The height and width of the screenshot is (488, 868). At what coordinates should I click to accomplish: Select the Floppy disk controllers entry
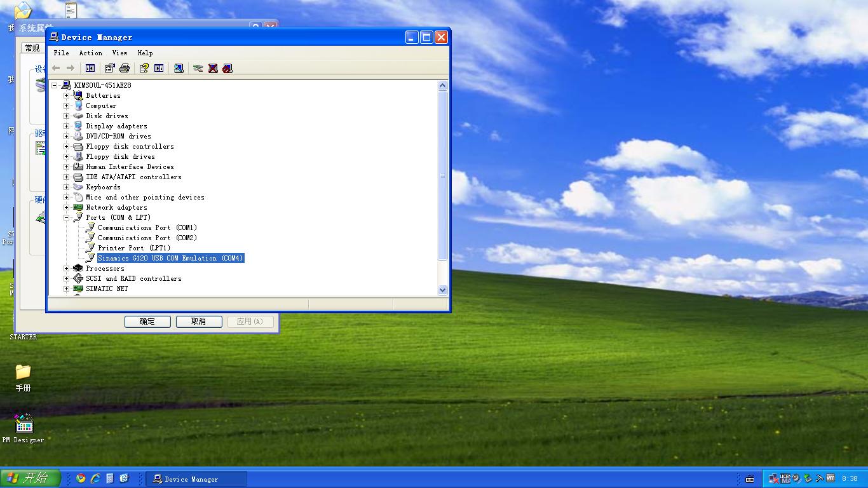(x=130, y=146)
